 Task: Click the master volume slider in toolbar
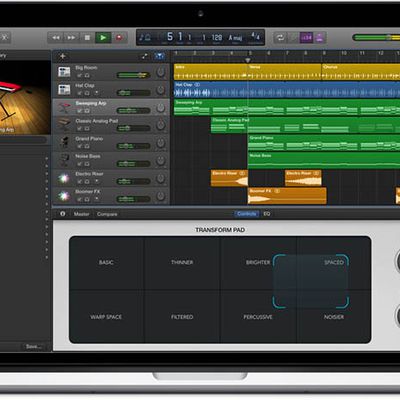pos(376,37)
